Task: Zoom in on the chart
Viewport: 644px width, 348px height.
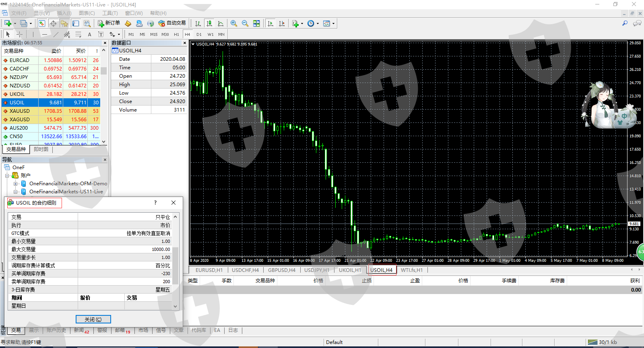Action: coord(234,23)
